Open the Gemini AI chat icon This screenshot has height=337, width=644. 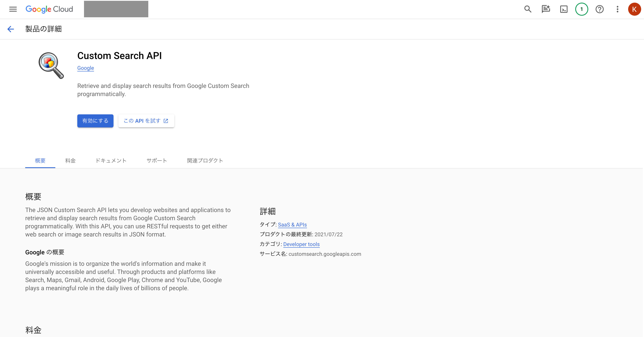[546, 9]
